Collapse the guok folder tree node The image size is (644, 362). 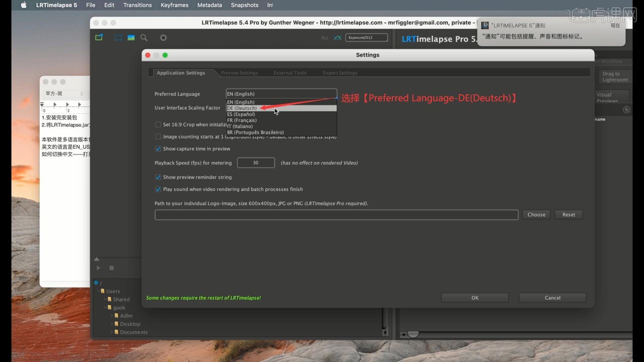(x=105, y=307)
